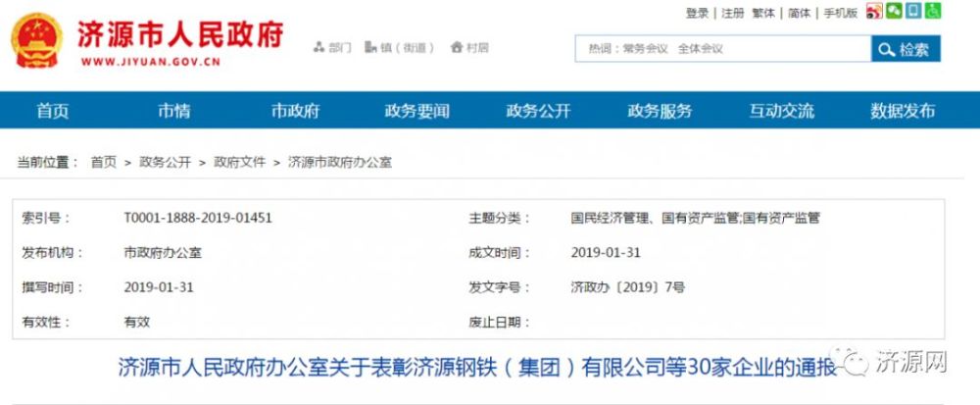
Task: Click 政府文件 in the breadcrumb
Action: (240, 163)
